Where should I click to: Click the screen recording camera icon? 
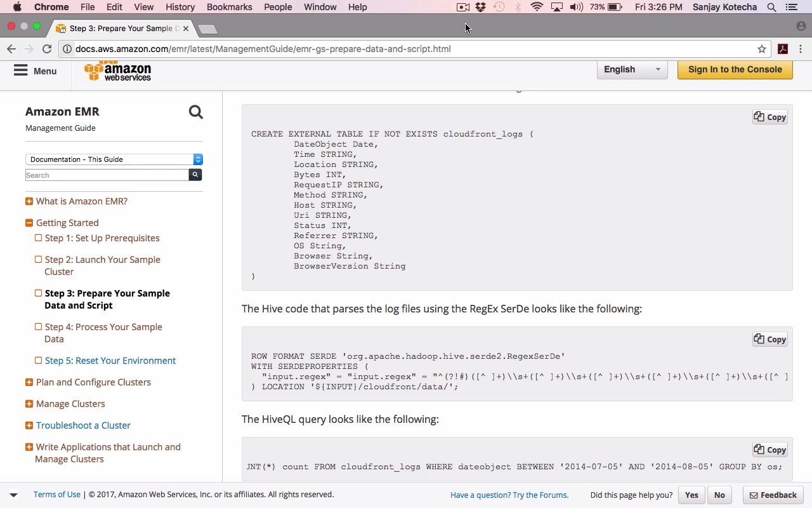point(463,7)
